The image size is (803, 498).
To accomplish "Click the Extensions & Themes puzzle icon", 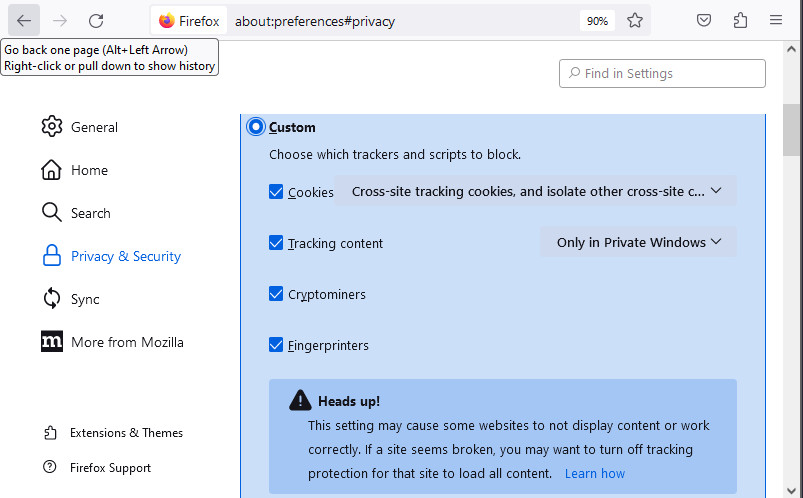I will [x=50, y=433].
